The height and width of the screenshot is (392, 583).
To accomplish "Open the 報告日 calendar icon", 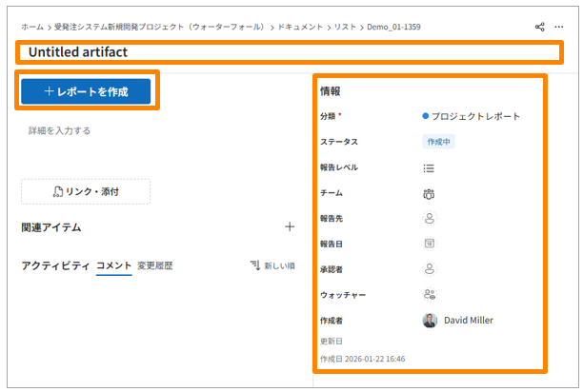I will 429,244.
